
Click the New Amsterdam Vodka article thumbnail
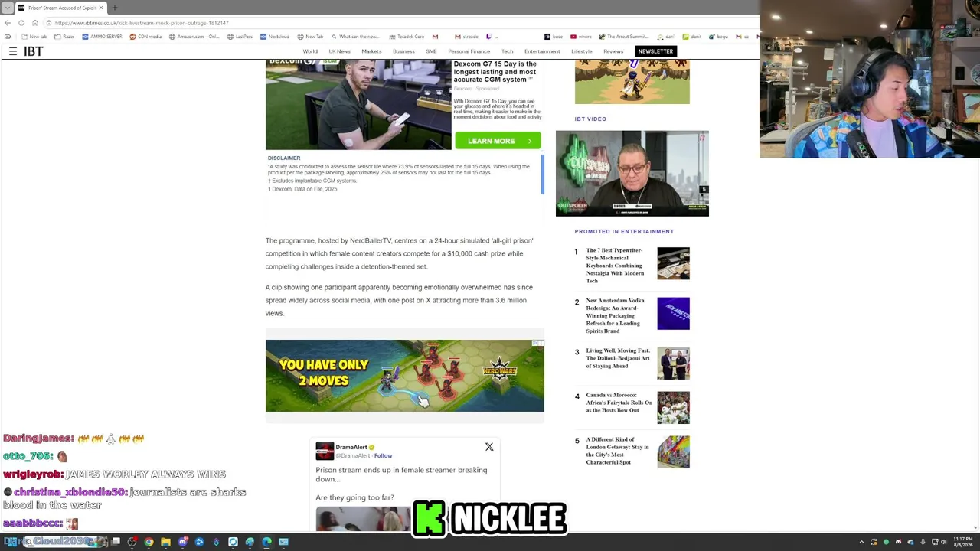click(x=673, y=314)
